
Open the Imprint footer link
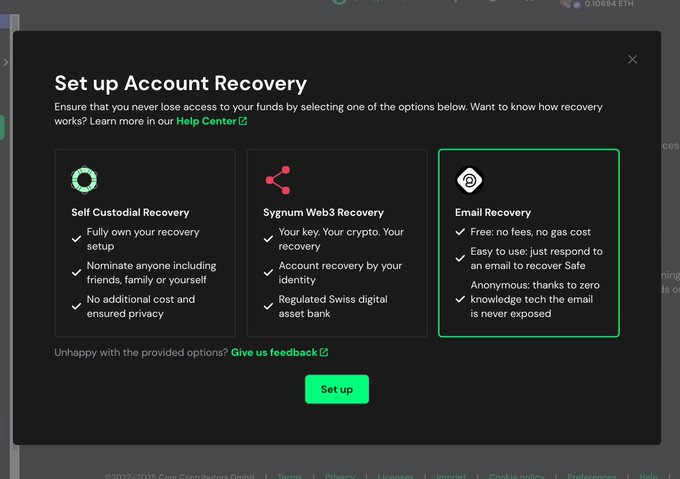click(x=451, y=476)
